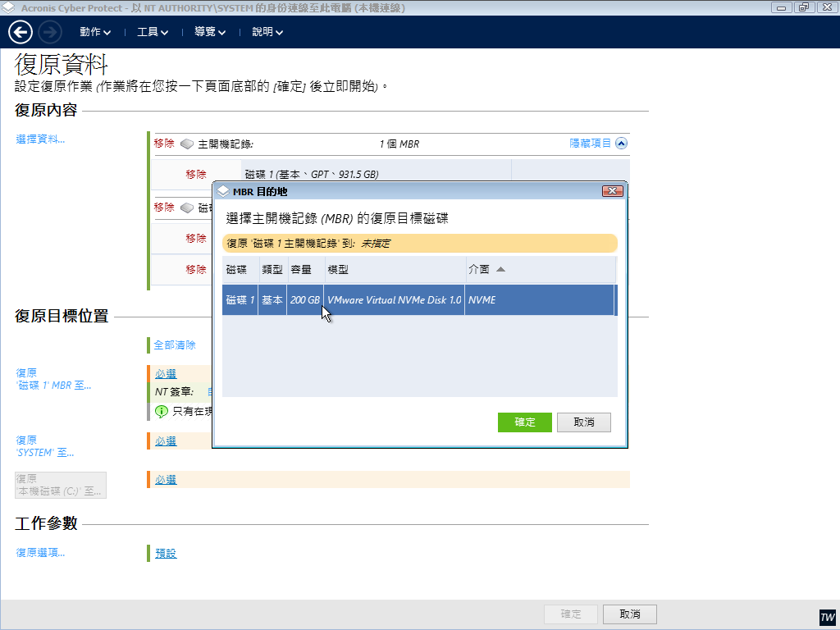Viewport: 840px width, 630px height.
Task: Open the 動作 menu
Action: coord(95,33)
